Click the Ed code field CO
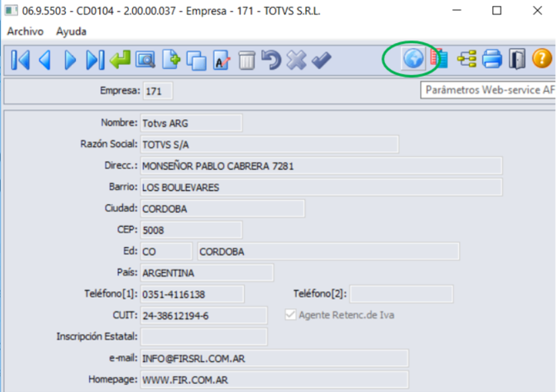The width and height of the screenshot is (559, 392). pos(167,251)
